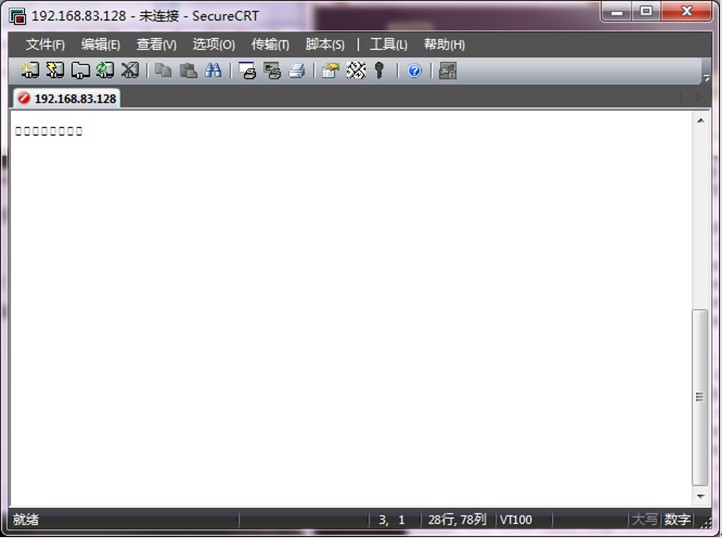This screenshot has height=538, width=722.
Task: Click the Connect toolbar icon
Action: [30, 70]
